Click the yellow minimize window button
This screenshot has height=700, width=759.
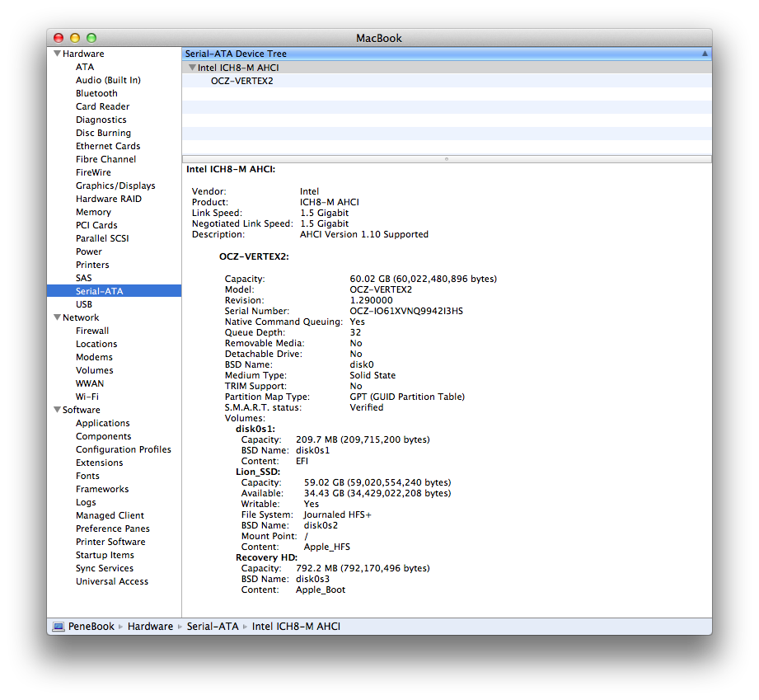pos(74,38)
